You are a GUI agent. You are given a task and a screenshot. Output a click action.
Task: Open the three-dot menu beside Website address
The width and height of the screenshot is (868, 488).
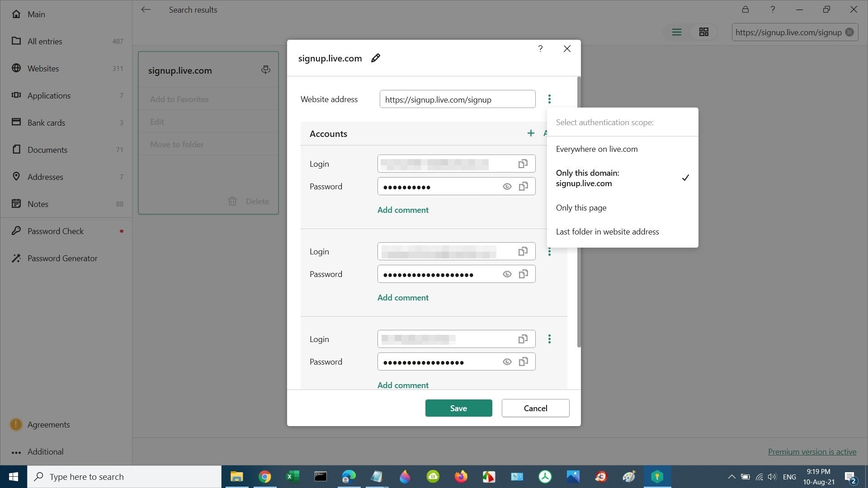[x=549, y=99]
